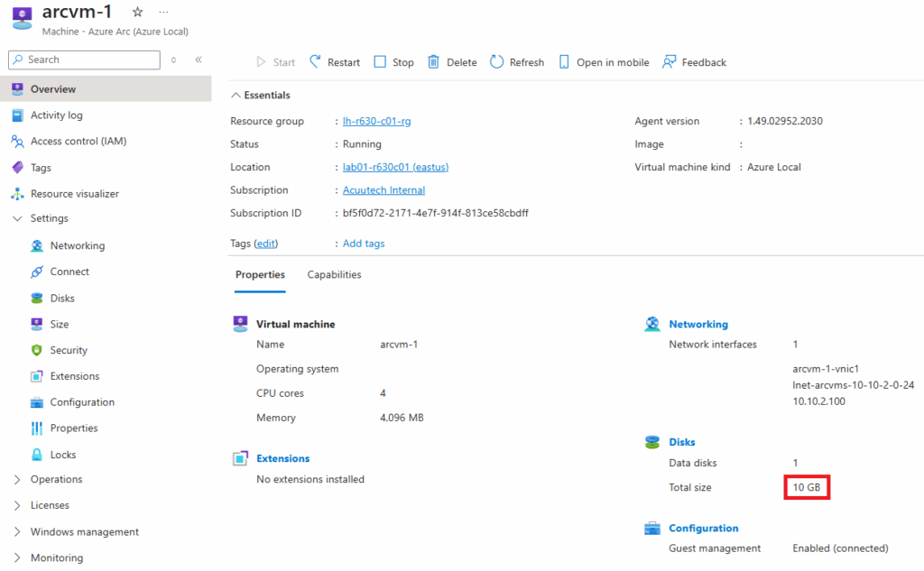Click the Restart toolbar icon
The height and width of the screenshot is (571, 924).
(315, 62)
